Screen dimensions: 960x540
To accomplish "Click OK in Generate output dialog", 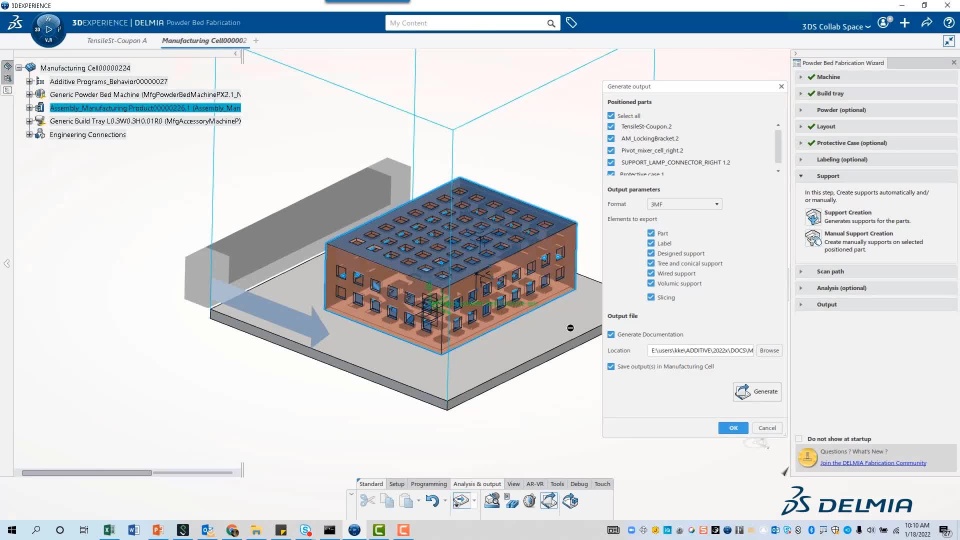I will click(733, 428).
